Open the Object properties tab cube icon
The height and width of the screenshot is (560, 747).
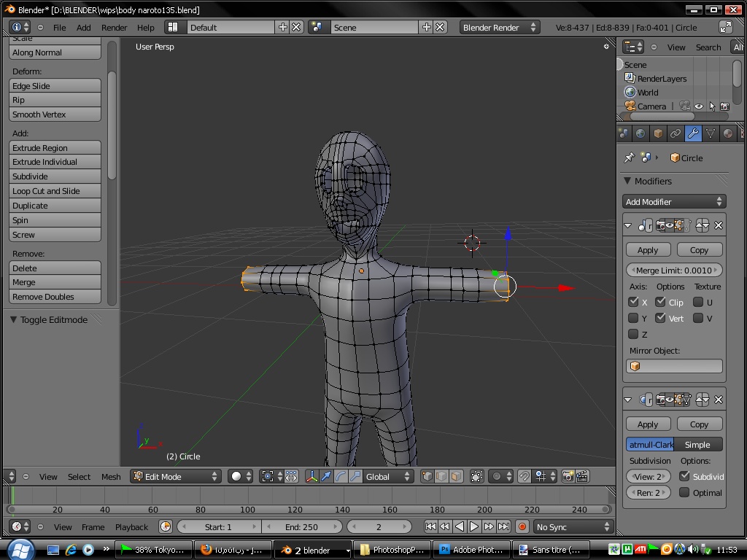coord(658,134)
